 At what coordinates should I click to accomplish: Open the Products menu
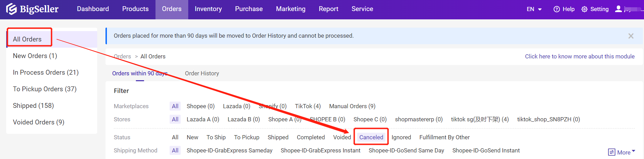(135, 9)
